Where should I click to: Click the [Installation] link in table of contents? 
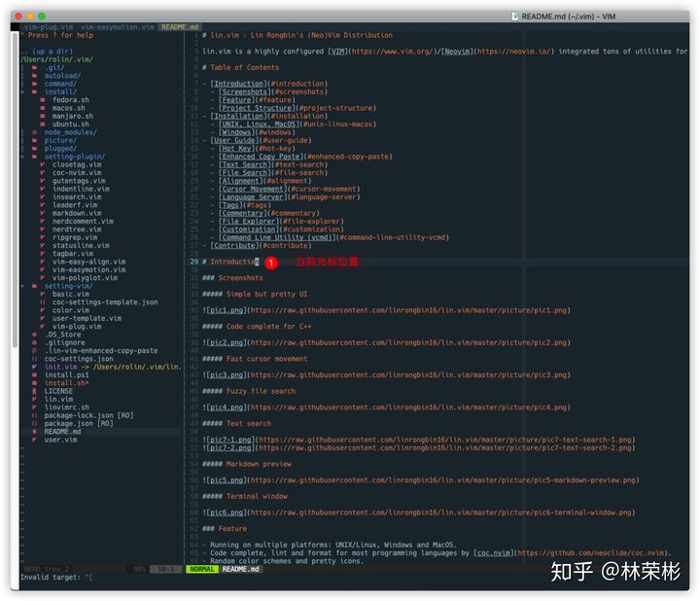238,116
